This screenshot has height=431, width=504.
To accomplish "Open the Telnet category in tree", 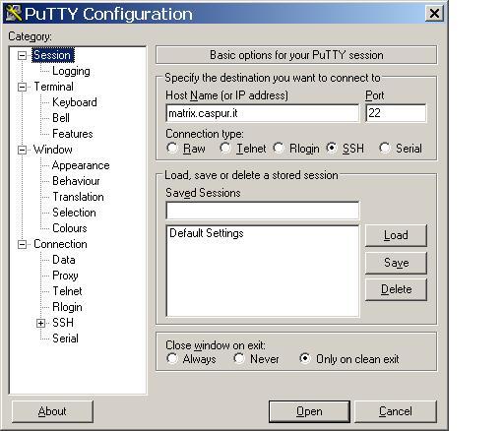I will tap(67, 291).
